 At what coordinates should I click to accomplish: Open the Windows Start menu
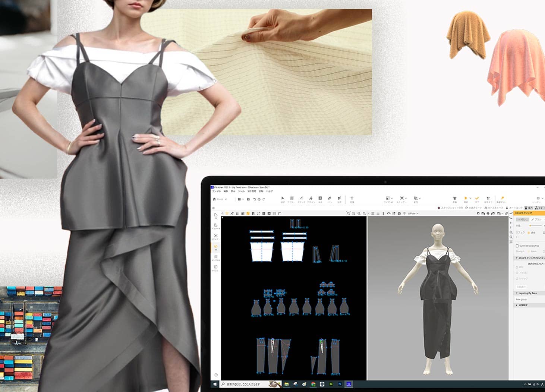215,384
